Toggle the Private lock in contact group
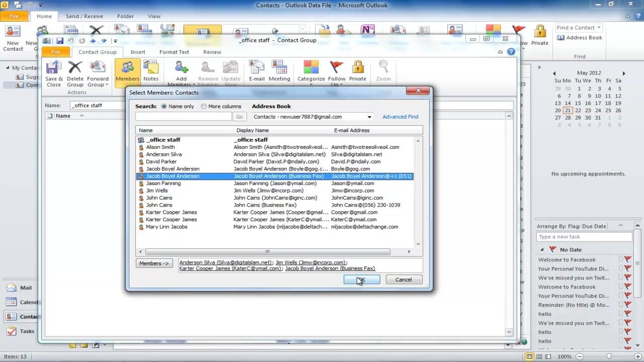The image size is (644, 362). [x=358, y=71]
